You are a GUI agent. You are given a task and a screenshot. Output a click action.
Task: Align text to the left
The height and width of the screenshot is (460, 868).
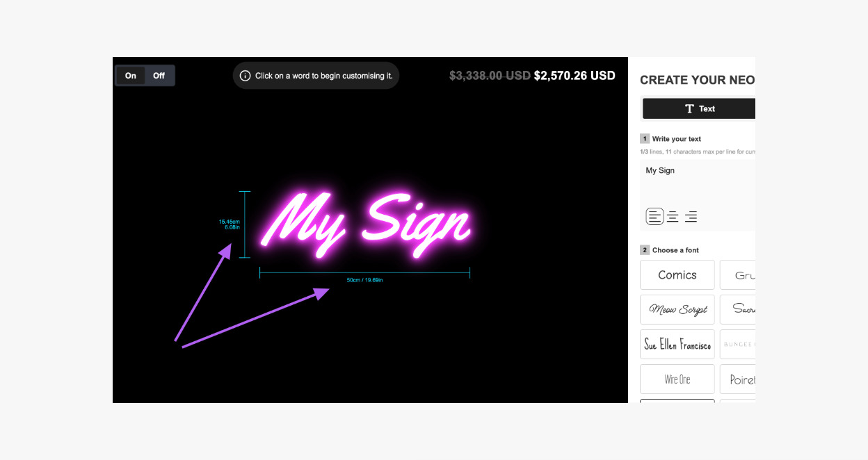coord(654,217)
